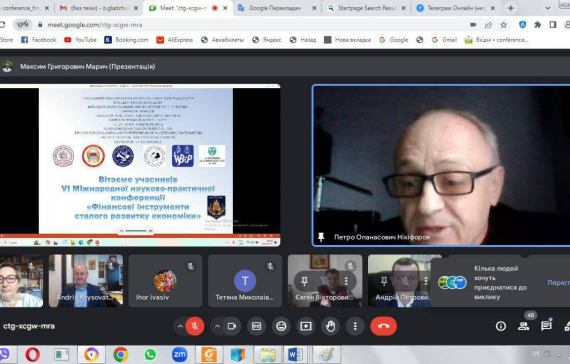
Task: Open more options three-dot menu
Action: [355, 326]
